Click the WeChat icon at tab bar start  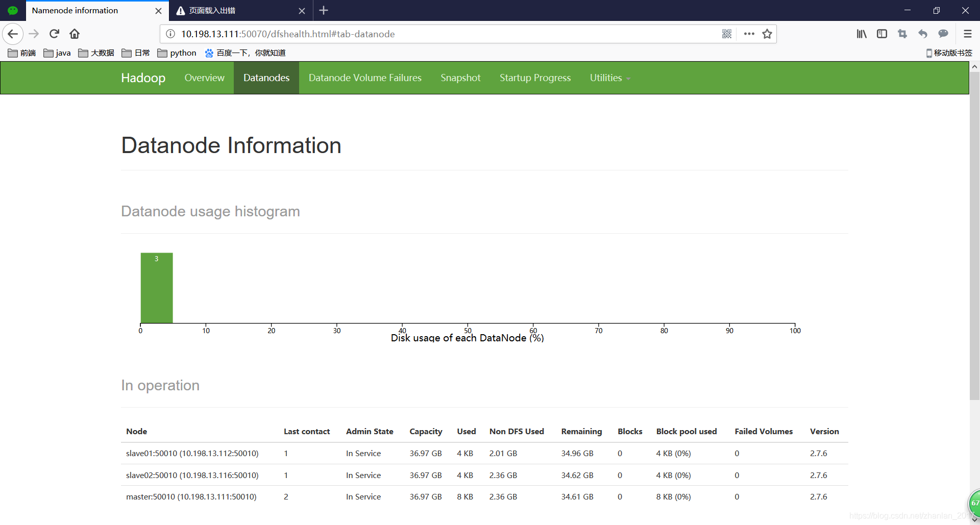click(13, 10)
